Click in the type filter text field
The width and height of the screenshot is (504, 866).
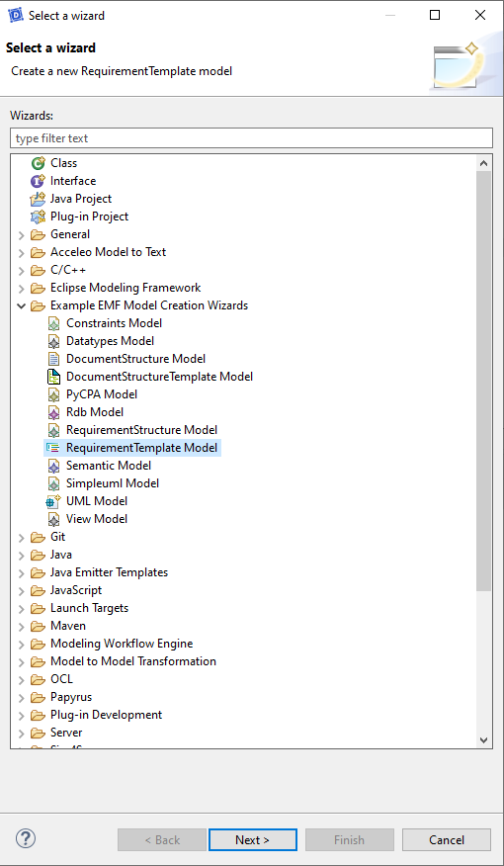tap(251, 138)
